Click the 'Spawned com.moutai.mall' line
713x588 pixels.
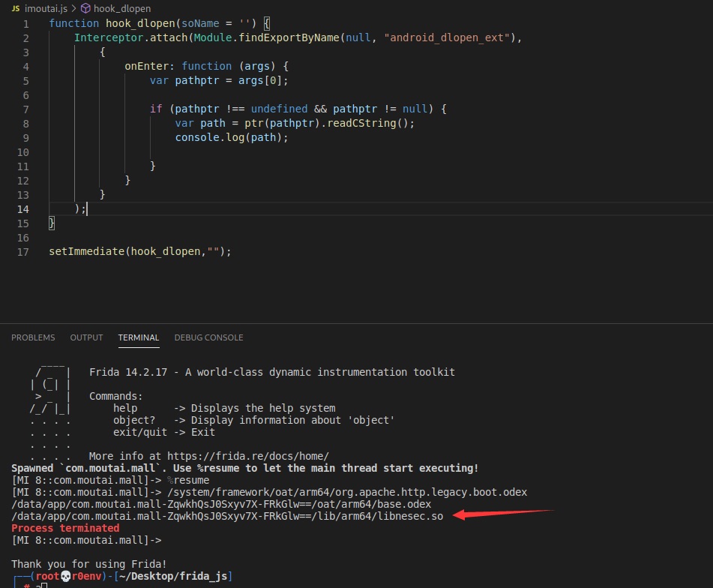point(244,468)
